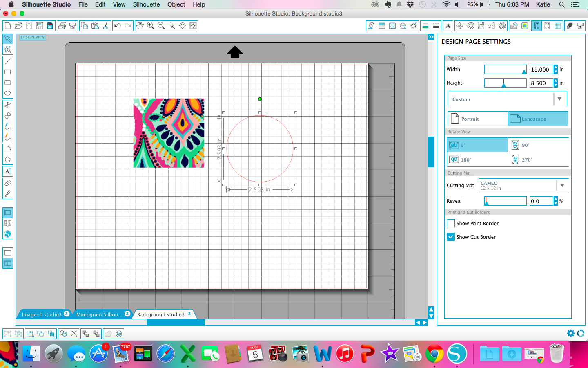Screen dimensions: 588x368
Task: Select Portrait page orientation
Action: 478,119
